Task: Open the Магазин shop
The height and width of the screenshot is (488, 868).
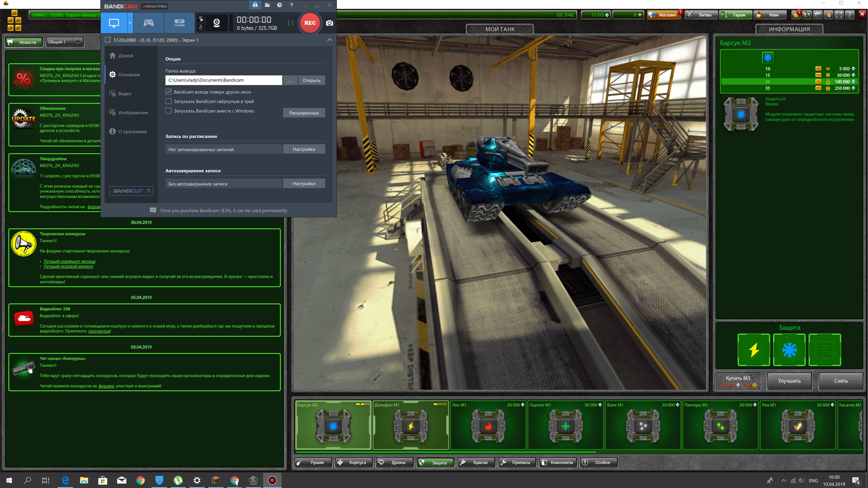Action: [664, 15]
